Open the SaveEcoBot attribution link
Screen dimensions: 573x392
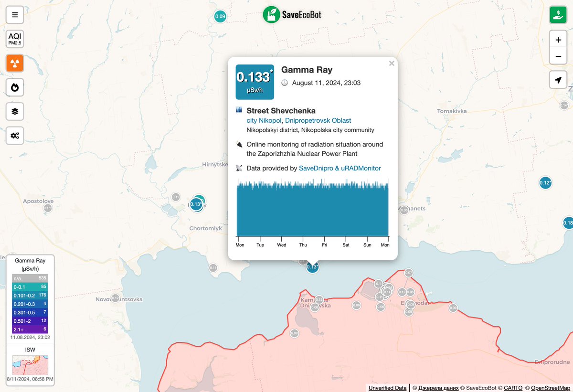pos(482,388)
